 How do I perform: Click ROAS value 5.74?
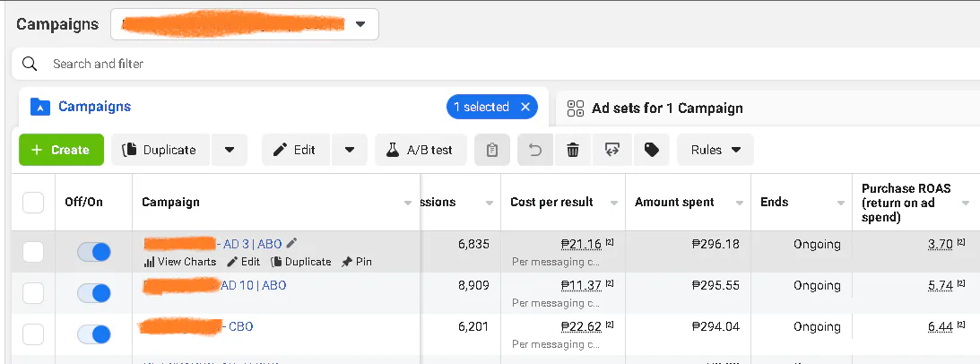[x=941, y=285]
